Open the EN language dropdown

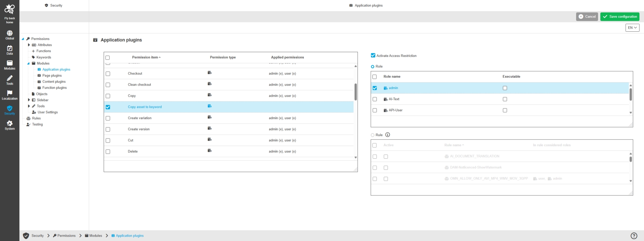(632, 28)
